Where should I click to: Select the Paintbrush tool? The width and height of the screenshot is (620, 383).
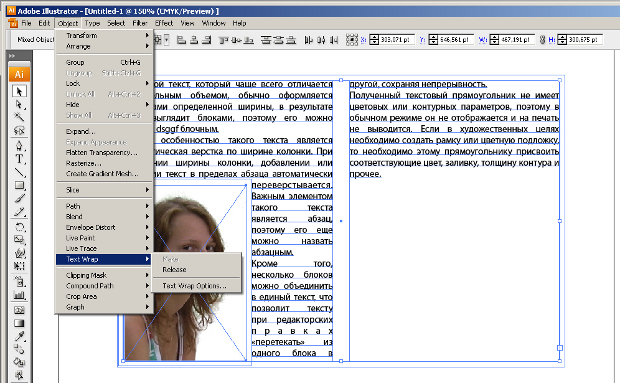click(19, 198)
